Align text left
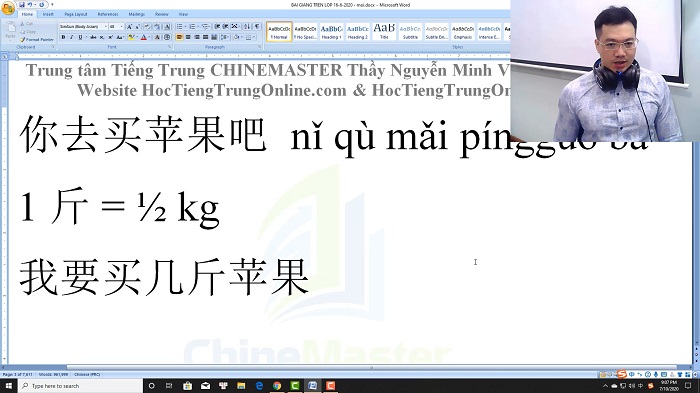Image resolution: width=700 pixels, height=393 pixels. tap(179, 37)
